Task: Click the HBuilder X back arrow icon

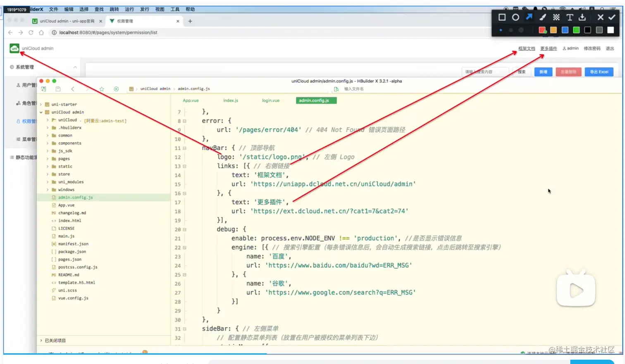Action: point(73,89)
